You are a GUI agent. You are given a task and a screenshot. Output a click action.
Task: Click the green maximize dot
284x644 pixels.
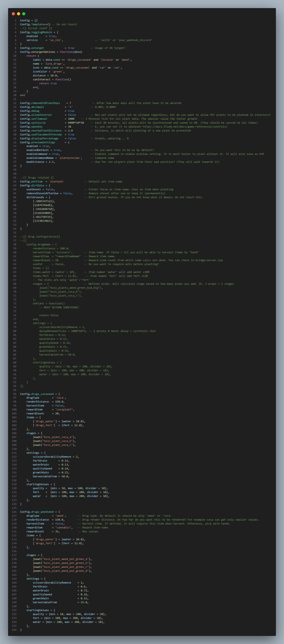coord(24,14)
